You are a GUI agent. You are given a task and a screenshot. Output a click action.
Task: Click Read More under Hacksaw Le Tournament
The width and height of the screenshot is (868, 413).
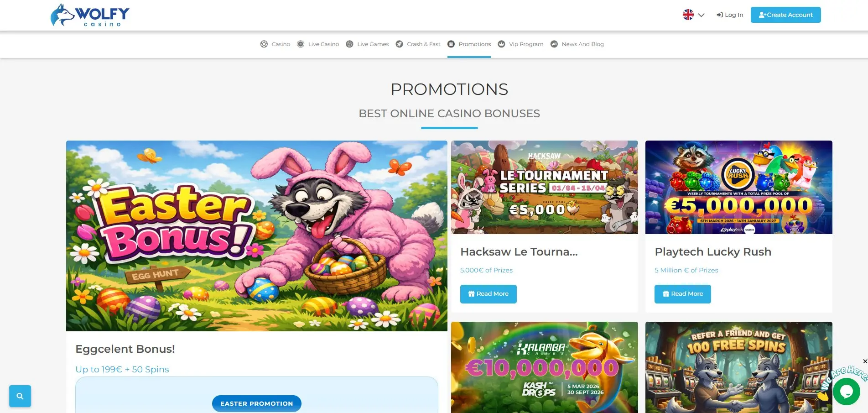pos(488,294)
